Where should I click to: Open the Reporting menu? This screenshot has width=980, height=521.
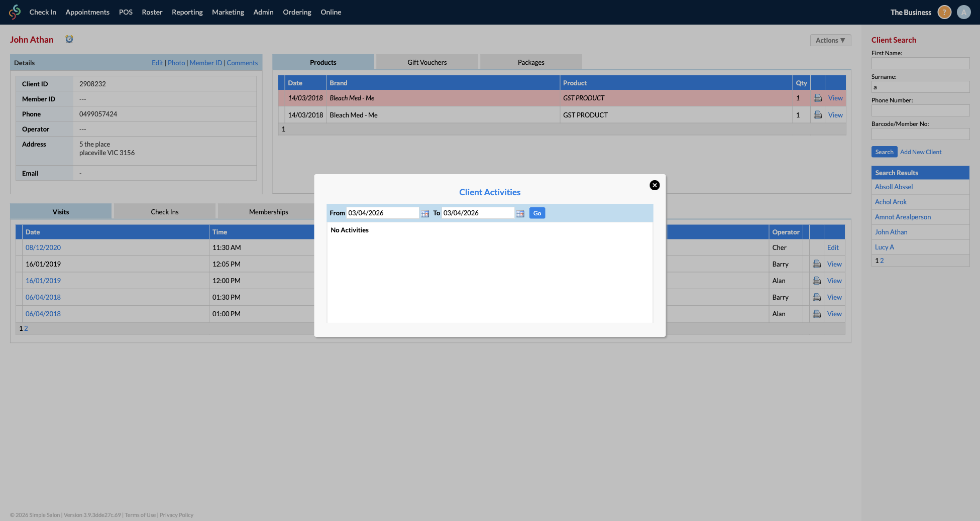coord(187,12)
